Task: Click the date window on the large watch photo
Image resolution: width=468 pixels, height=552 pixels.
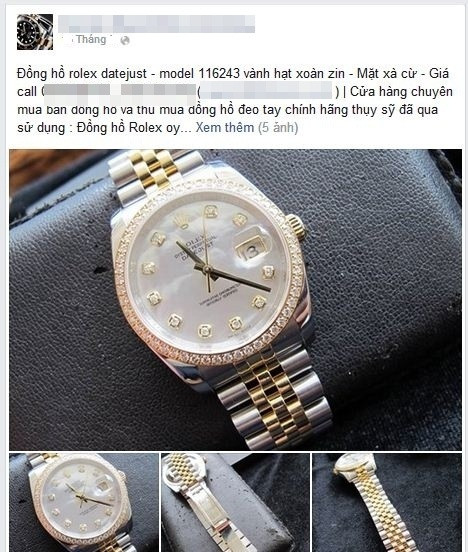Action: tap(250, 247)
